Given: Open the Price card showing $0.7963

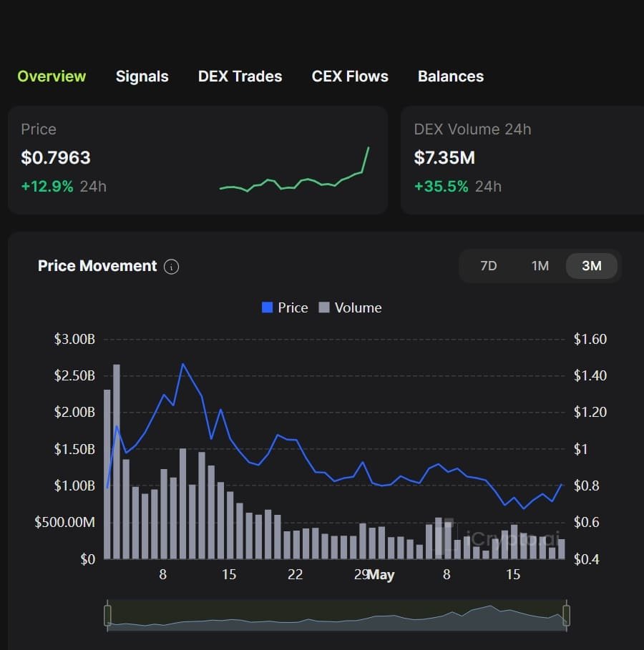Looking at the screenshot, I should [56, 157].
